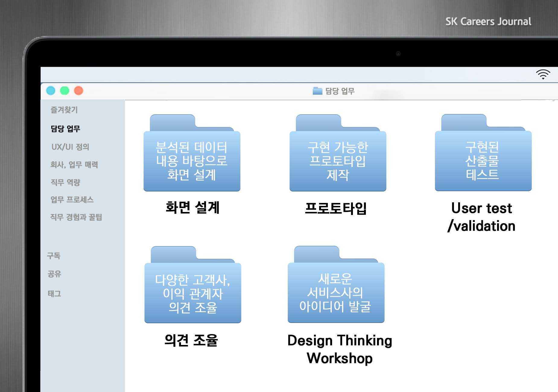Open the Design Thinking Workshop folder icon
This screenshot has height=392, width=558.
[336, 284]
